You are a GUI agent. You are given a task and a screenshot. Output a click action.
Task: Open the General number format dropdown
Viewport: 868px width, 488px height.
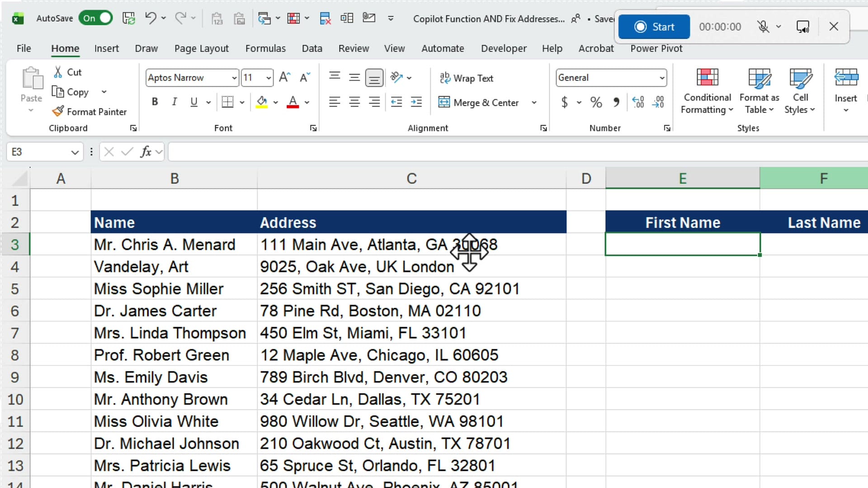(662, 78)
